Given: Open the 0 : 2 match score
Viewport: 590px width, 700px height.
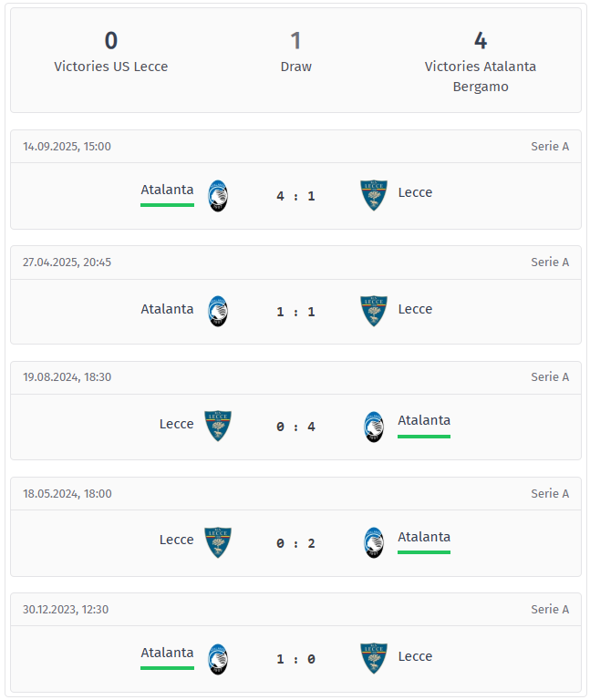Looking at the screenshot, I should coord(295,543).
